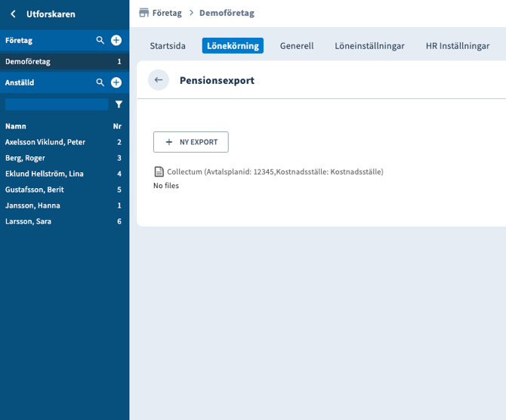Open employee Eklund Hellström, Lina
This screenshot has width=506, height=420.
pos(45,174)
